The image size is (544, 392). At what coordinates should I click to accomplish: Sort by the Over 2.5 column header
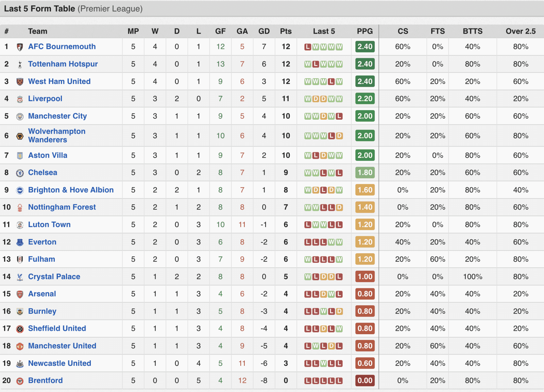pos(521,31)
